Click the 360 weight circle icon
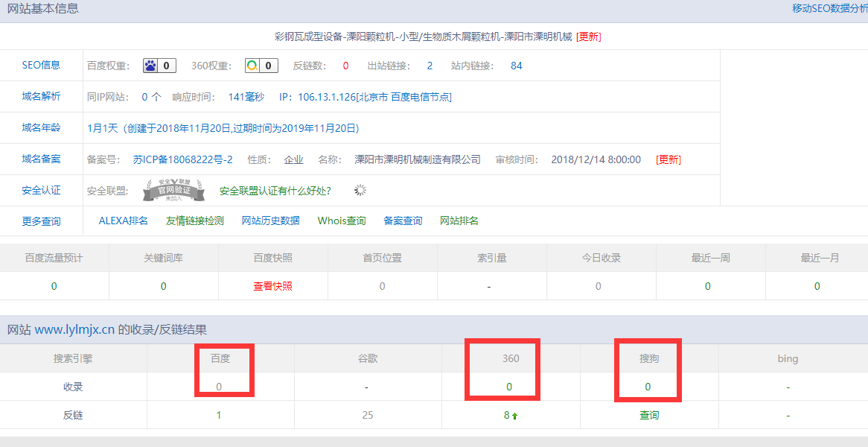The height and width of the screenshot is (447, 868). (x=253, y=66)
